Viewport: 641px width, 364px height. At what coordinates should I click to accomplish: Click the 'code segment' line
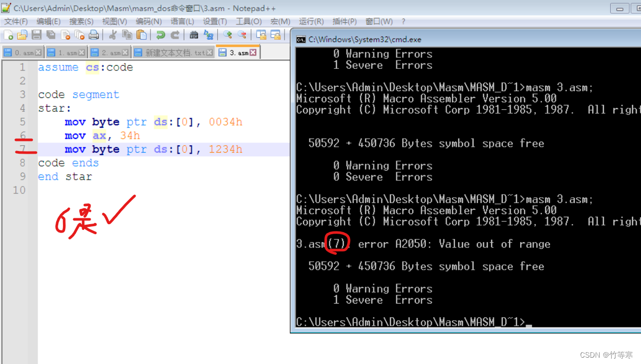78,94
